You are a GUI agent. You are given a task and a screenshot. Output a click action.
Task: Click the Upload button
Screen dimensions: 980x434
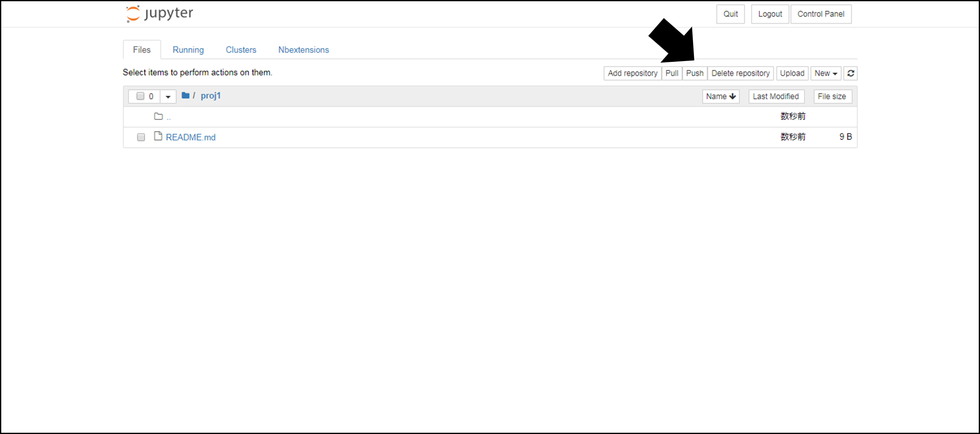(x=792, y=73)
